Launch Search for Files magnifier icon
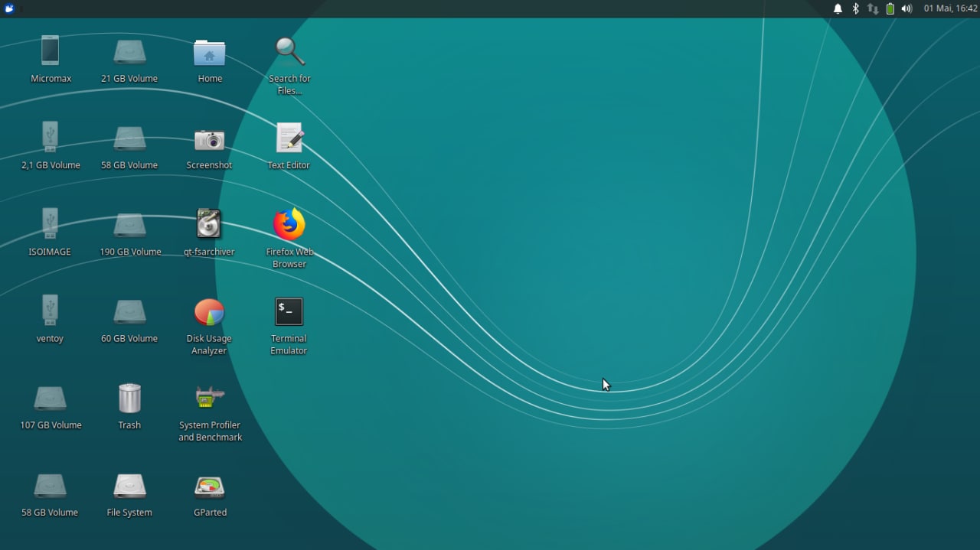 289,51
